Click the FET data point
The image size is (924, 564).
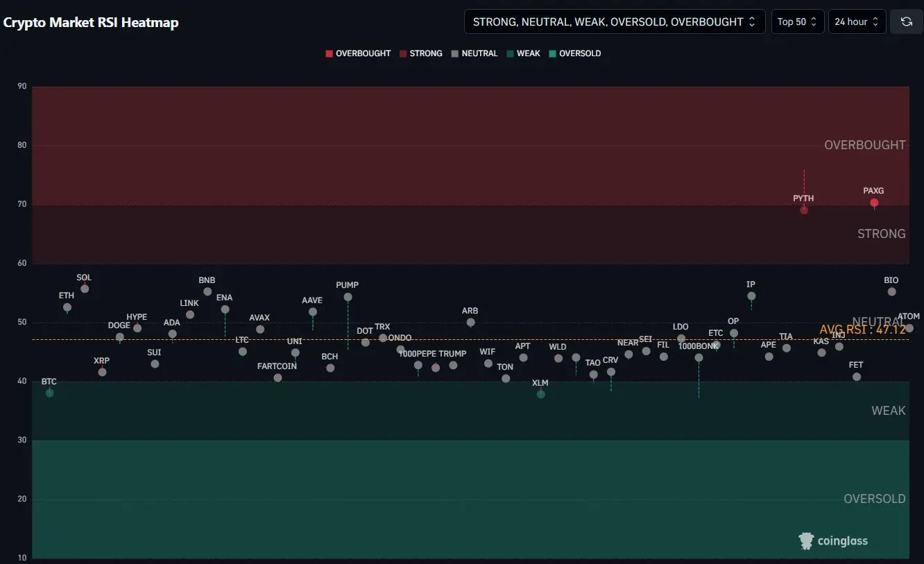857,377
